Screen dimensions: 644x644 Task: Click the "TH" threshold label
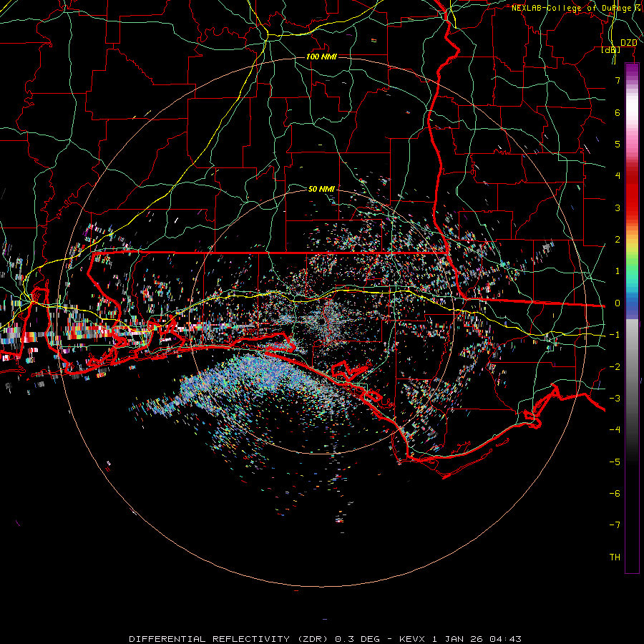point(615,557)
